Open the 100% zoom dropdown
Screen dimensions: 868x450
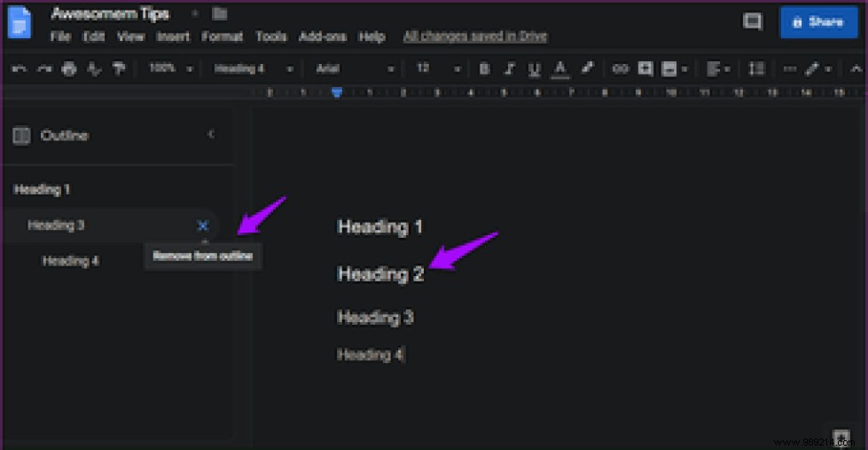170,68
